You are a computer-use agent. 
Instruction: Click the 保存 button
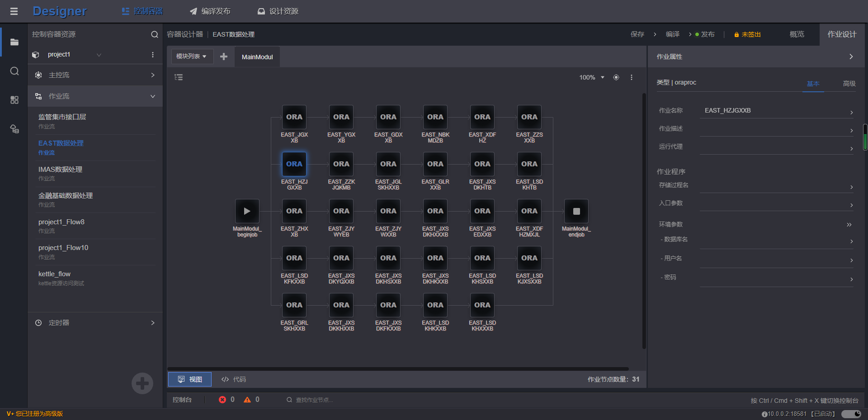point(637,34)
